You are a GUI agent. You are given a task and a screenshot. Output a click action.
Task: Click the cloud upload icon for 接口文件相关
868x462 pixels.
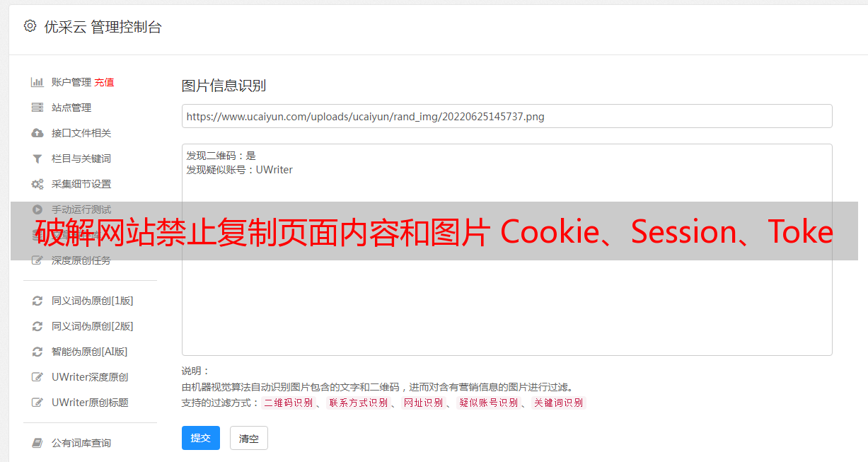point(37,133)
